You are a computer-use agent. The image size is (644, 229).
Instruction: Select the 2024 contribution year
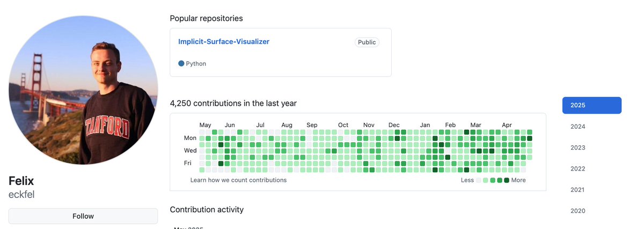point(578,127)
